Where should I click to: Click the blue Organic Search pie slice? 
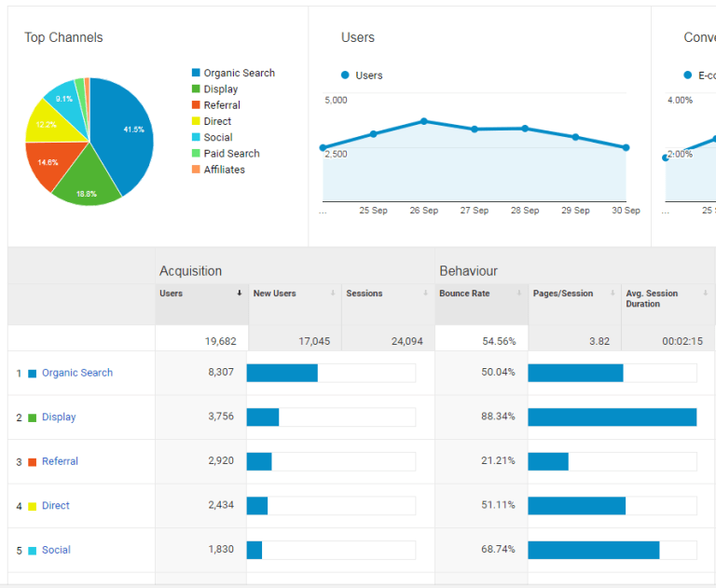(126, 130)
